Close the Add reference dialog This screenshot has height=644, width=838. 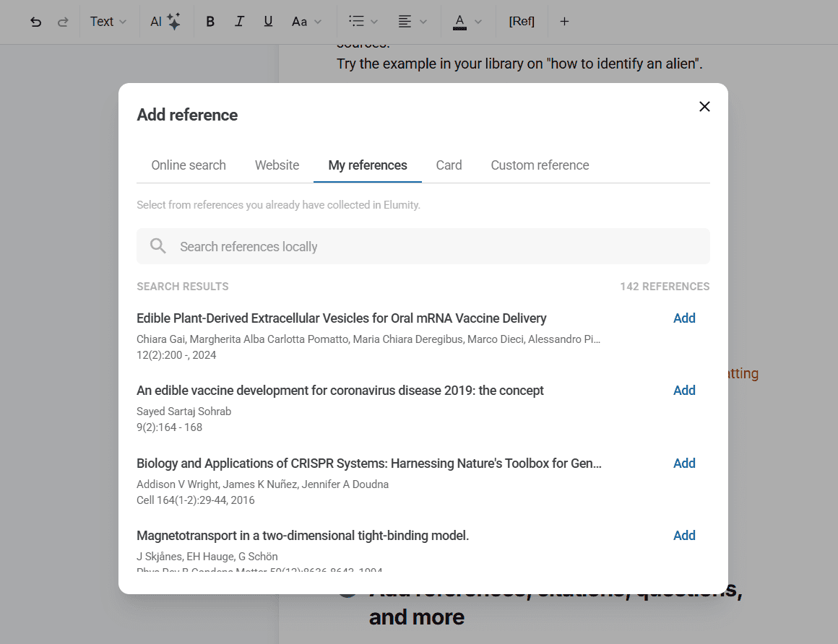pyautogui.click(x=704, y=107)
